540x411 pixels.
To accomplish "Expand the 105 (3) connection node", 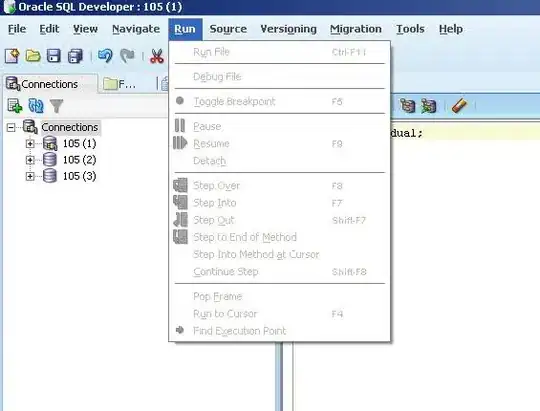I will pyautogui.click(x=30, y=176).
